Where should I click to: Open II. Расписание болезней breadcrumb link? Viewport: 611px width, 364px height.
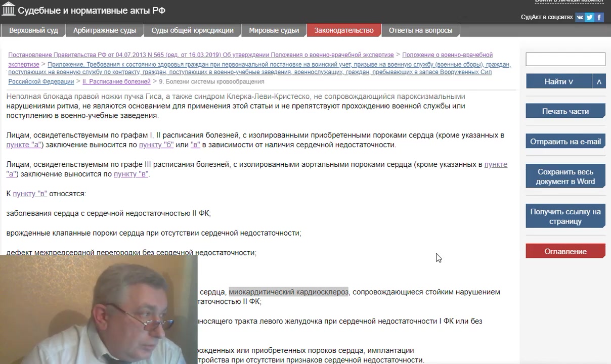[x=116, y=81]
